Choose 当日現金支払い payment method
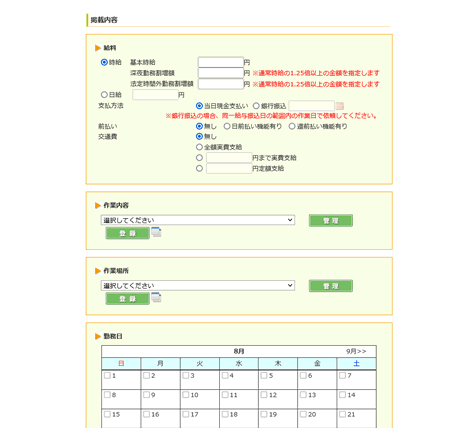 199,106
